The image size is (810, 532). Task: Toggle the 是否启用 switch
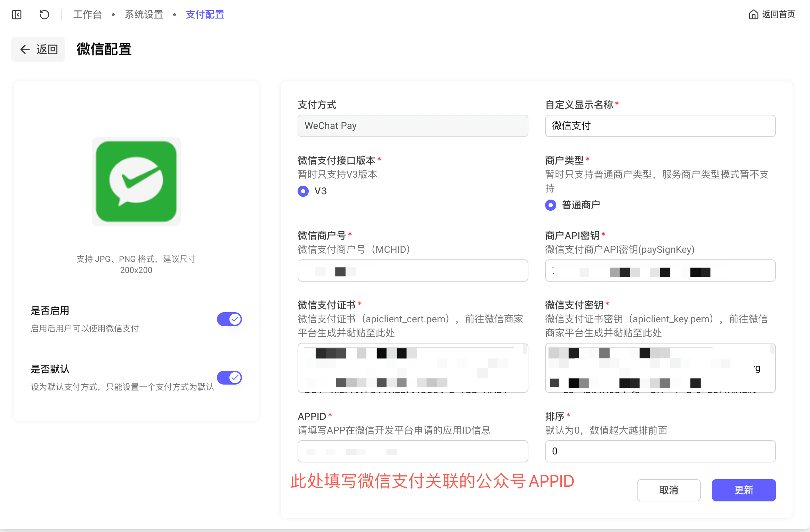click(x=229, y=319)
